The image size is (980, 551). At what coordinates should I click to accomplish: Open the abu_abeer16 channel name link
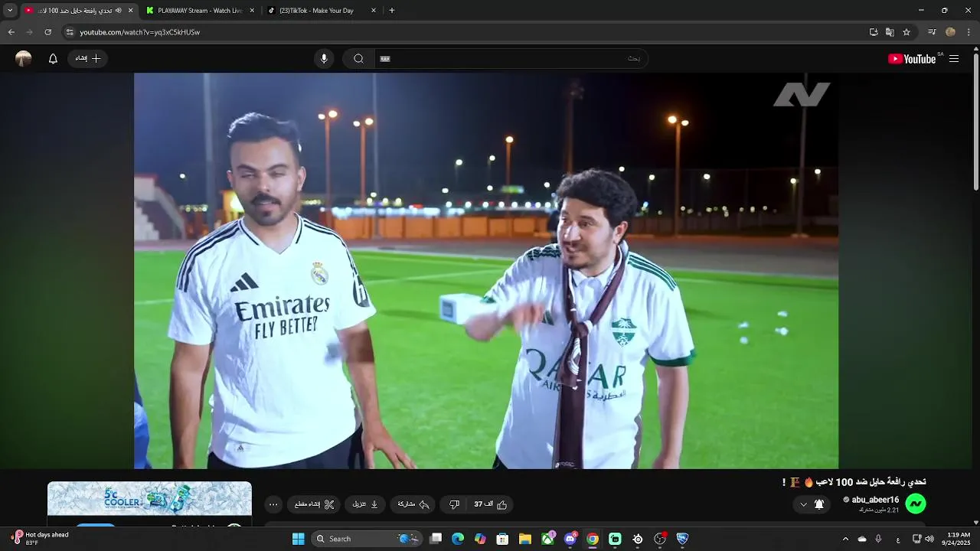[875, 500]
